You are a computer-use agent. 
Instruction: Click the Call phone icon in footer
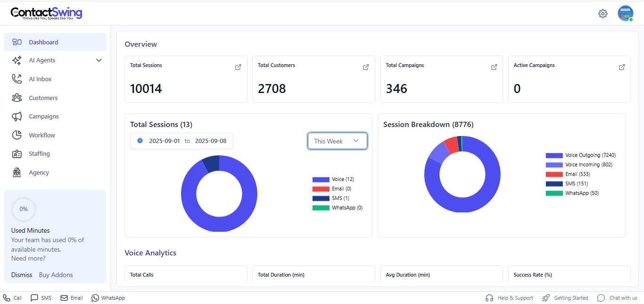tap(7, 298)
